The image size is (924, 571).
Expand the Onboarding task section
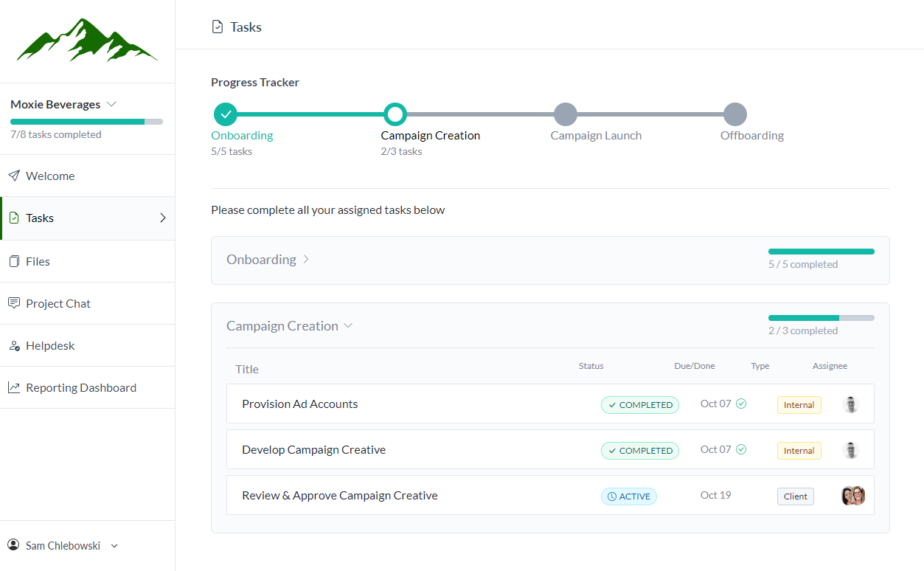pos(268,260)
